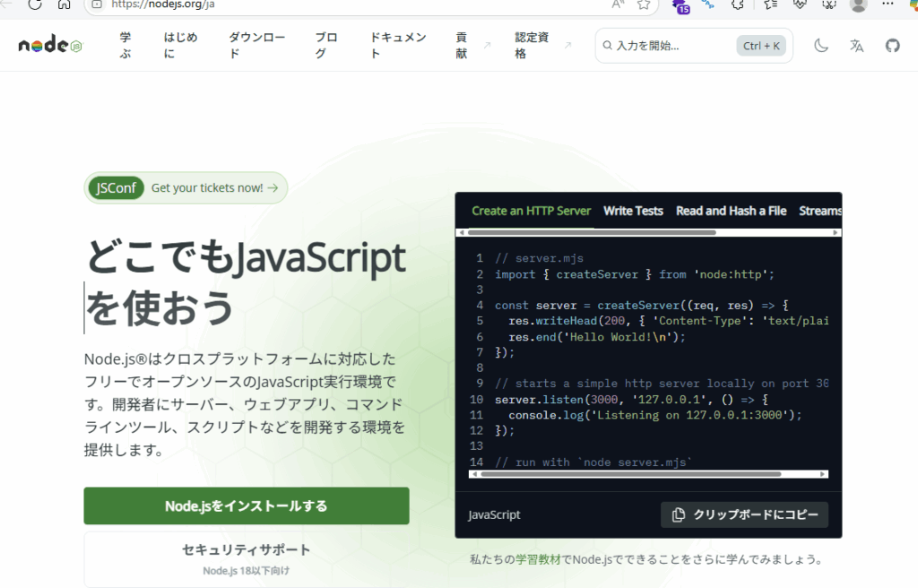The width and height of the screenshot is (918, 588).
Task: Click code line 4 const server
Action: (x=641, y=305)
